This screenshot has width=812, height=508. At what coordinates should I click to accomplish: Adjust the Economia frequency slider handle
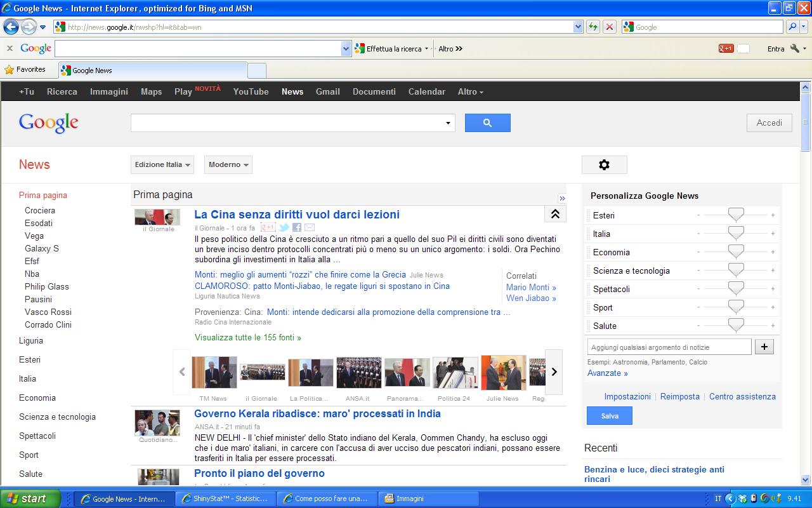coord(736,252)
